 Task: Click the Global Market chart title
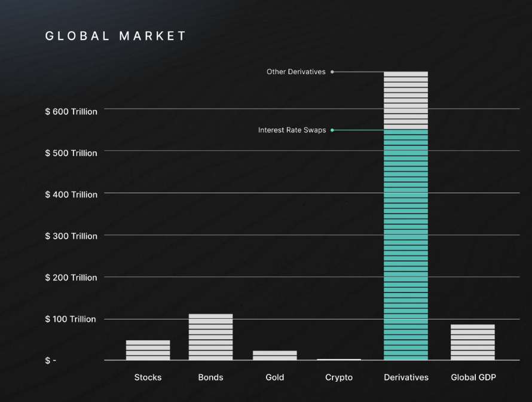[x=116, y=36]
